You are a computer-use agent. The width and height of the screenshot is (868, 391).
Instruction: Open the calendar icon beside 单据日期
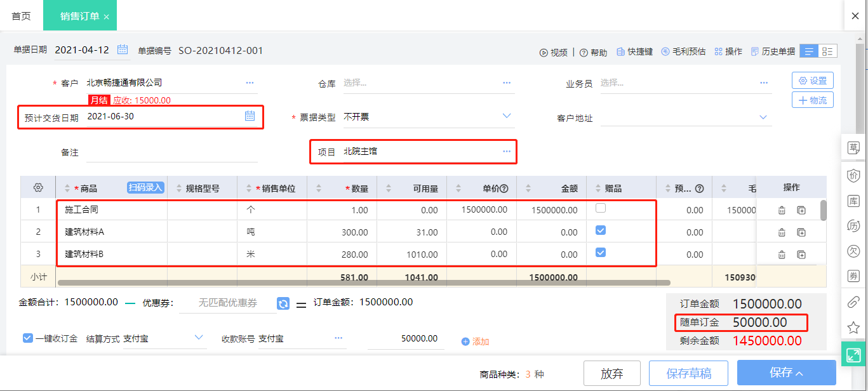tap(122, 50)
